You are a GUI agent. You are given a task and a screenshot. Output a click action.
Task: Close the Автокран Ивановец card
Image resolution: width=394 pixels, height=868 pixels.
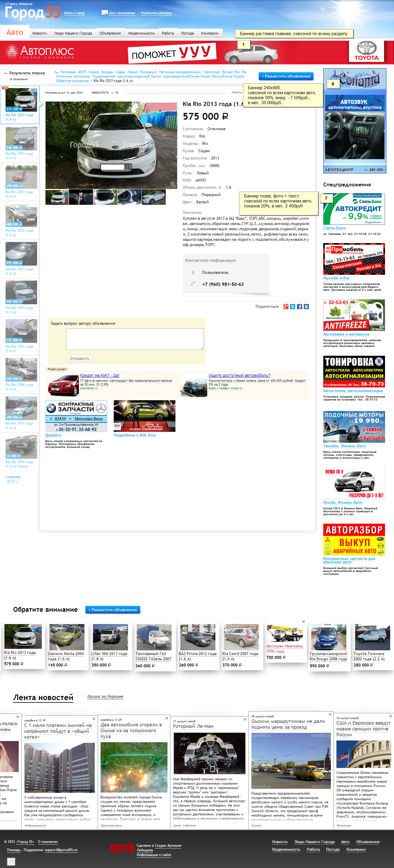point(303,621)
